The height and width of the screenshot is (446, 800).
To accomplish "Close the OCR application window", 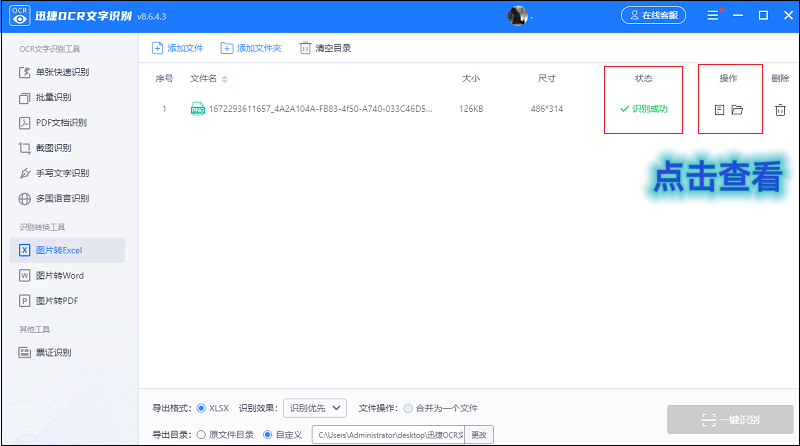I will pyautogui.click(x=788, y=15).
